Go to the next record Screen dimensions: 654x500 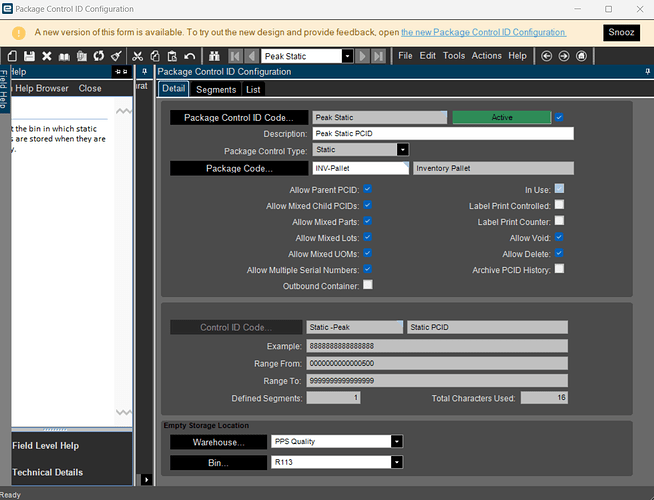pyautogui.click(x=362, y=56)
